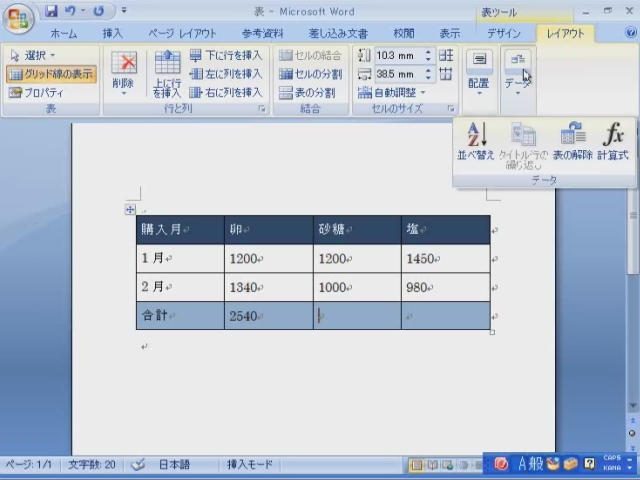Click the 並べ替え sort icon
The width and height of the screenshot is (640, 480).
tap(476, 140)
